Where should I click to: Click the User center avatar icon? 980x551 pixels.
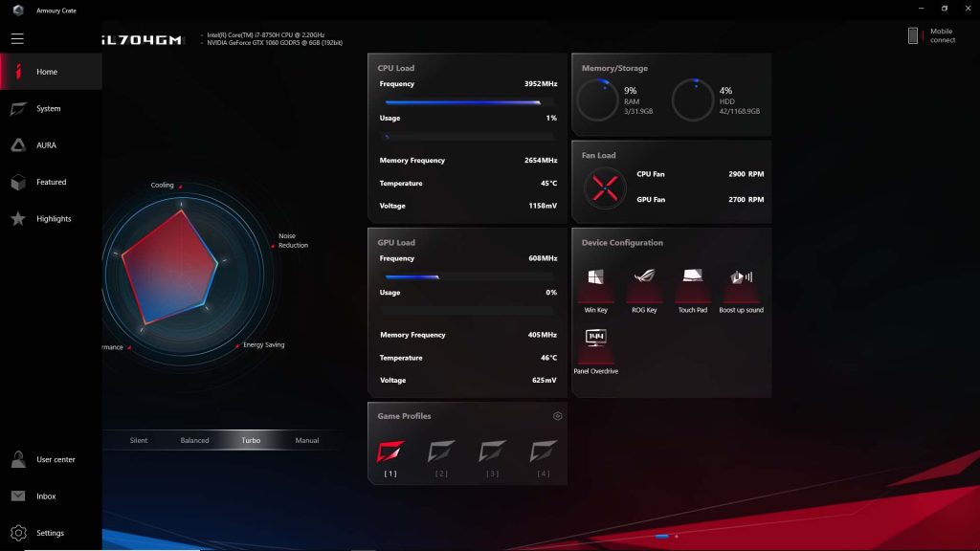(18, 459)
